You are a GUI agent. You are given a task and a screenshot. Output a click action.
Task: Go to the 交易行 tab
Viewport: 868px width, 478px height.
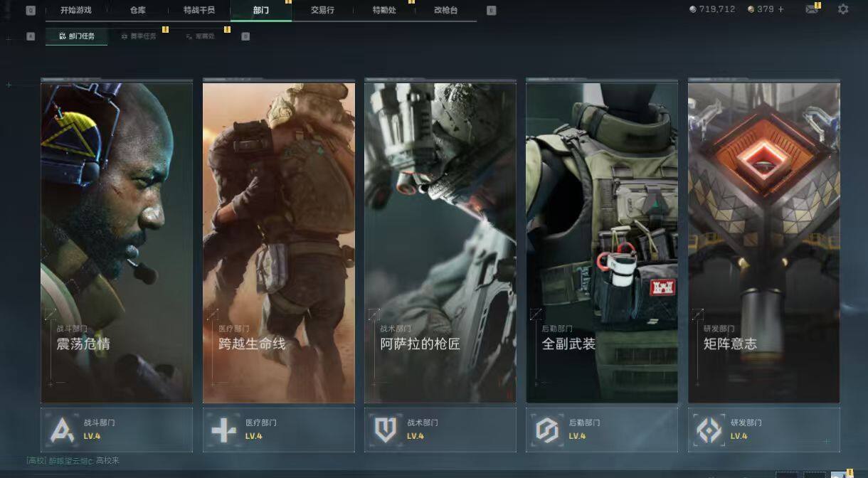(x=322, y=10)
